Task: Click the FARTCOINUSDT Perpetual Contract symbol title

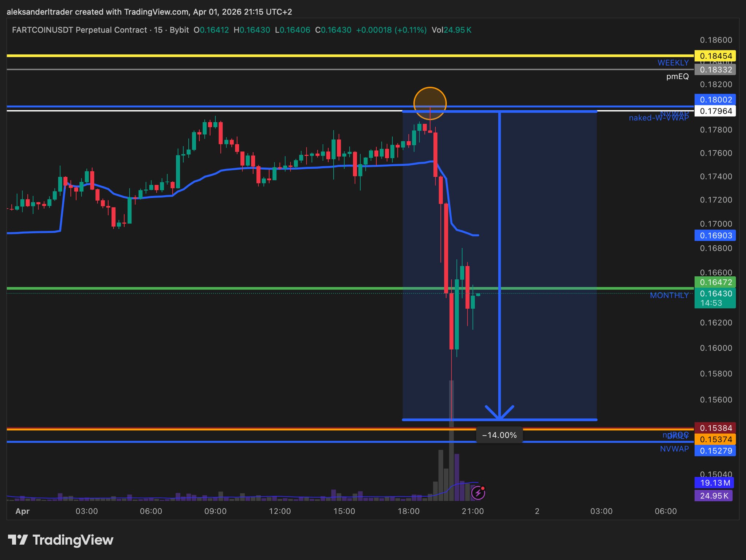Action: click(x=79, y=30)
